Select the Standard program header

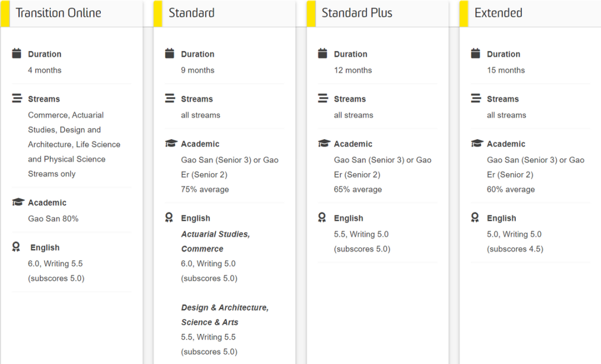click(x=225, y=13)
